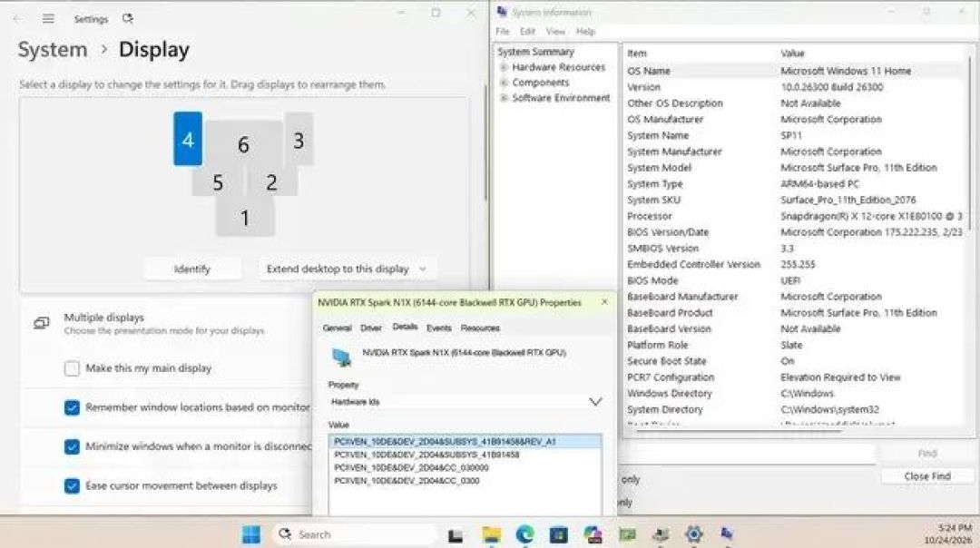Open the Extend desktop to this display dropdown

tap(347, 269)
